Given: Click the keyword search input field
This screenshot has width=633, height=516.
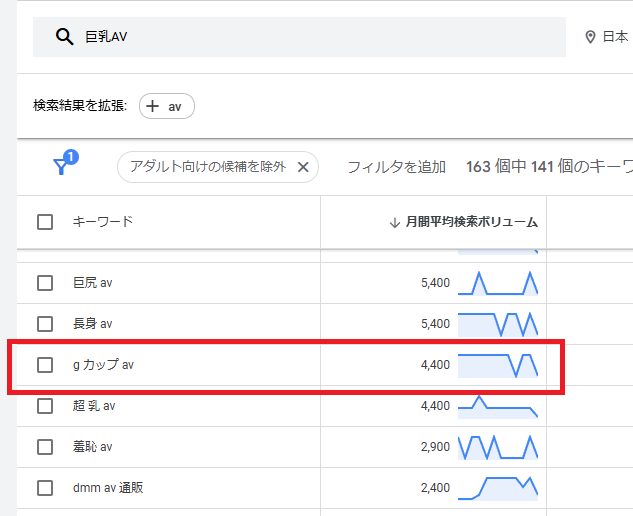Looking at the screenshot, I should coord(299,37).
